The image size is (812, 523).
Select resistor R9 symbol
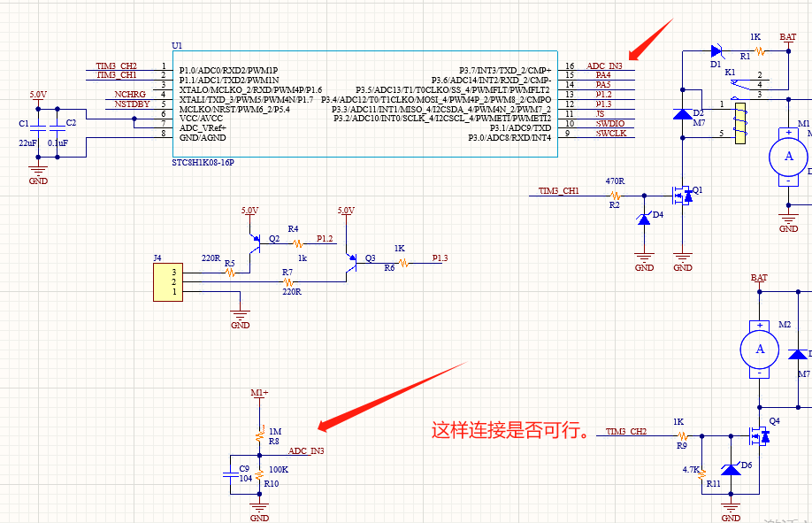[683, 436]
